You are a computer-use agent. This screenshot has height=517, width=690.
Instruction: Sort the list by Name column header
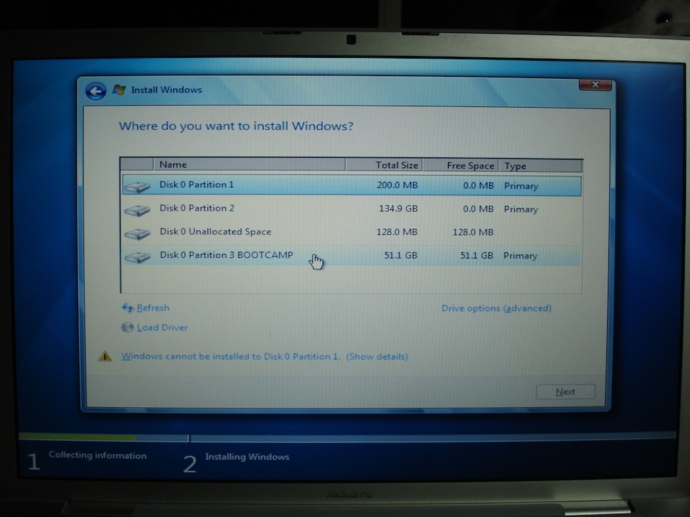tap(250, 165)
